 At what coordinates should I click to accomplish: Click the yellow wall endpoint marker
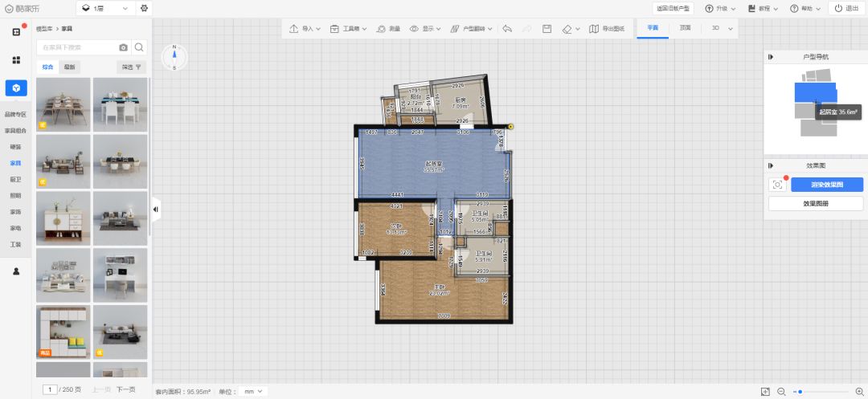[510, 127]
